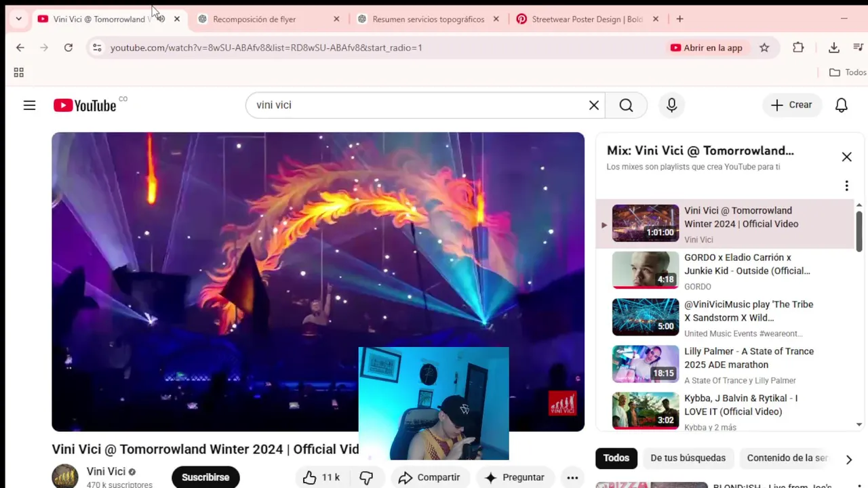Image resolution: width=868 pixels, height=488 pixels.
Task: Dislike the Vini Vici video
Action: (366, 477)
